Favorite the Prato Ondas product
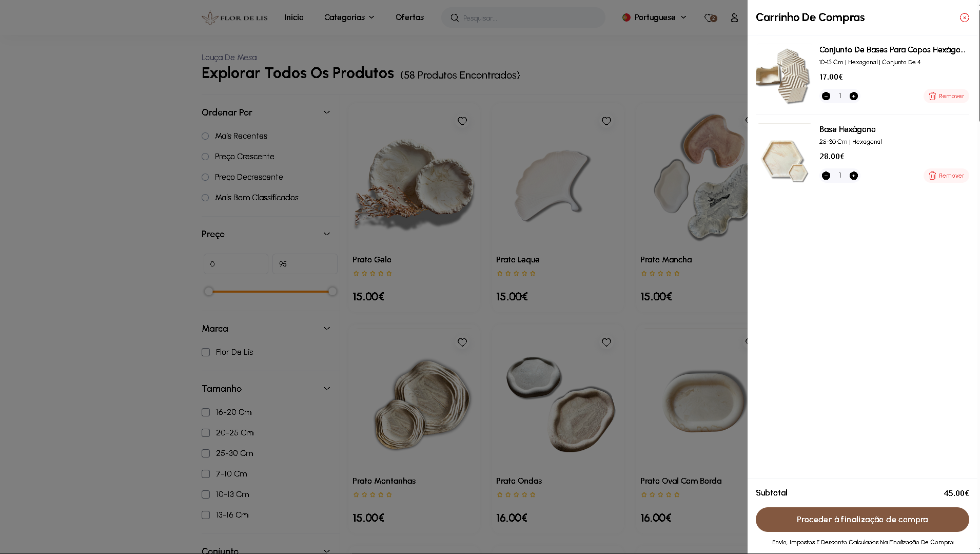Screen dimensions: 980x554 tap(606, 342)
